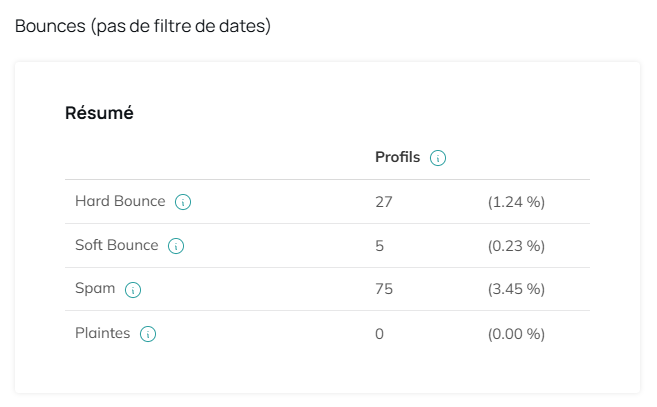The image size is (657, 407).
Task: Select the Soft Bounce count 5
Action: (380, 246)
